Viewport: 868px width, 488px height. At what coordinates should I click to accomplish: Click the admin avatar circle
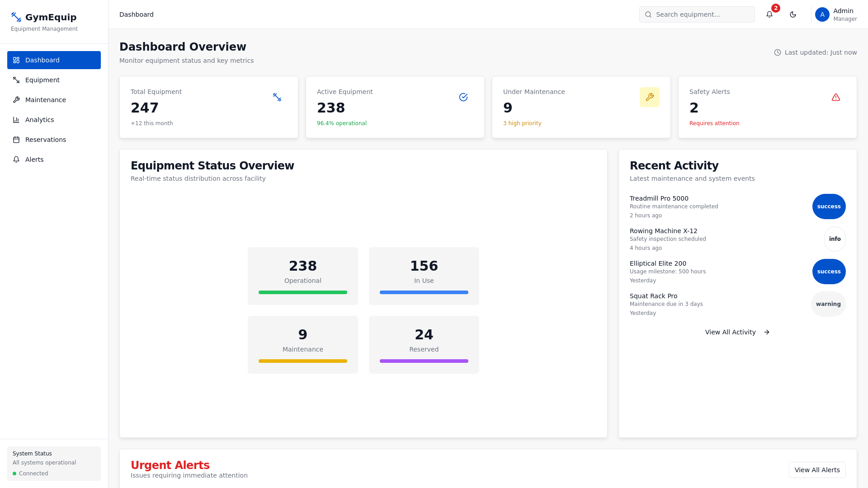coord(822,14)
